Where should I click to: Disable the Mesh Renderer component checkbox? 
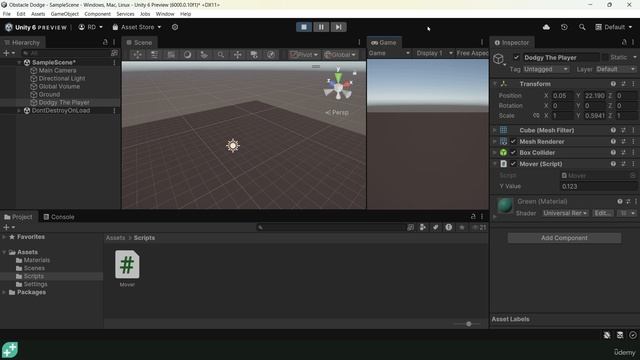[x=513, y=141]
